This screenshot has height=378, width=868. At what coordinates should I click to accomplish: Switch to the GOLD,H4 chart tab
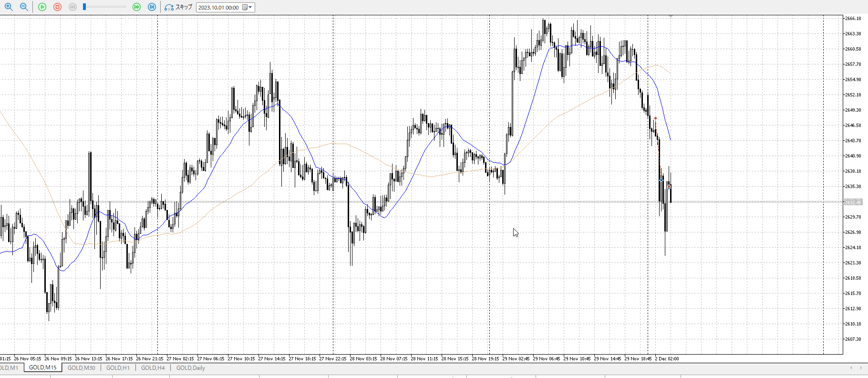point(153,368)
